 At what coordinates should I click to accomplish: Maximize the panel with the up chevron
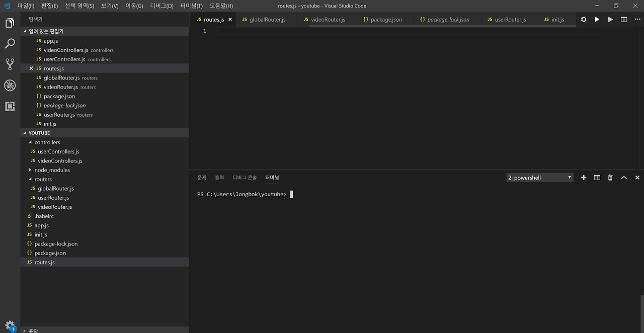tap(624, 178)
